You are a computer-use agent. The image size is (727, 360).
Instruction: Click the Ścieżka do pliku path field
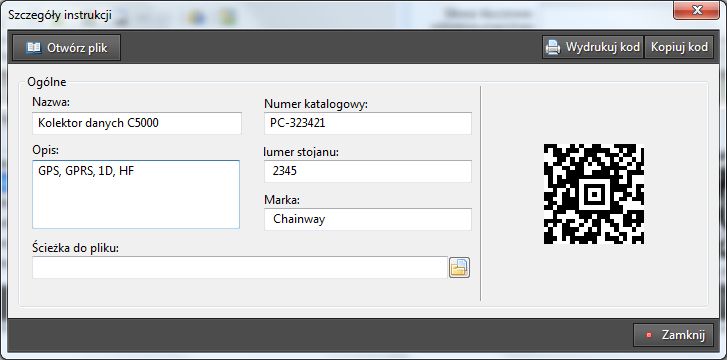pos(240,268)
